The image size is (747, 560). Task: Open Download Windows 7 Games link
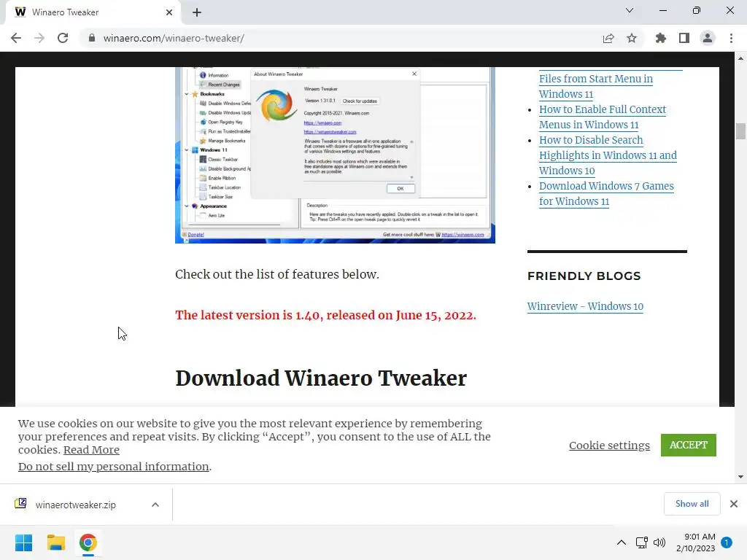click(x=606, y=193)
